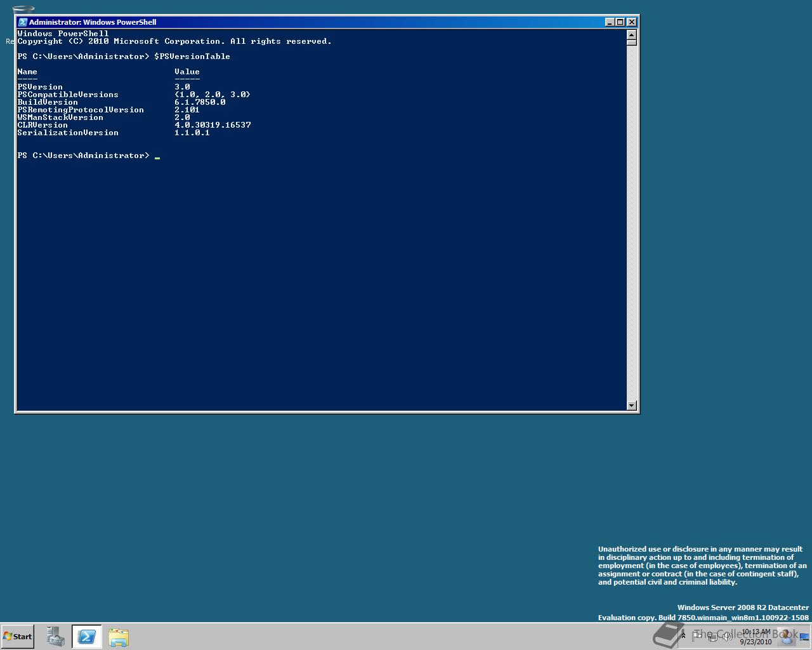This screenshot has width=812, height=650.
Task: Click the WSManStackVersion row name
Action: 60,117
